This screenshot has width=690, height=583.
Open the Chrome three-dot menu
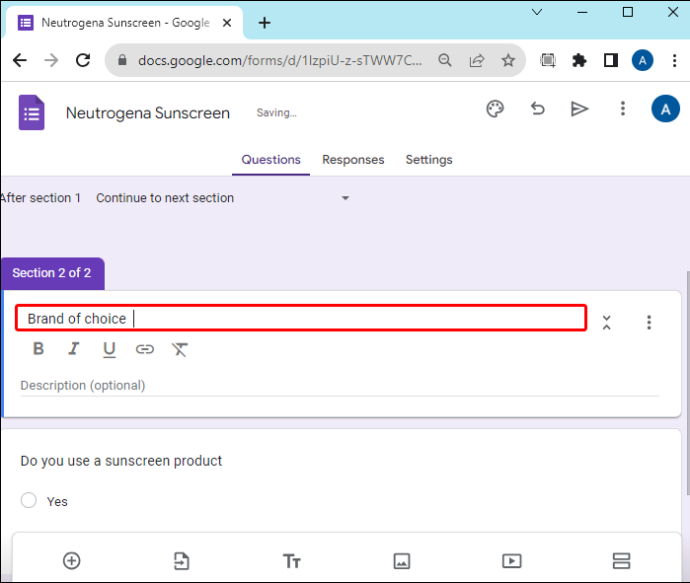click(674, 60)
